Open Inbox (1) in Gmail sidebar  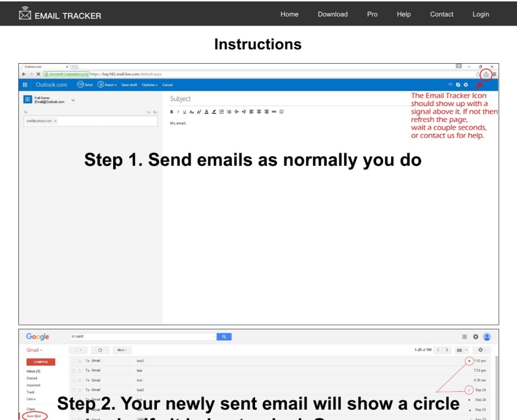click(x=33, y=371)
